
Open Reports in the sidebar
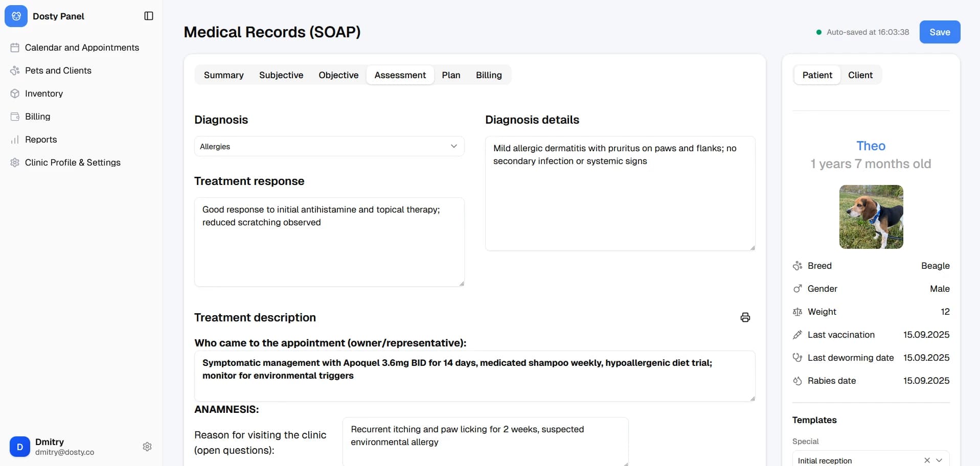[41, 139]
